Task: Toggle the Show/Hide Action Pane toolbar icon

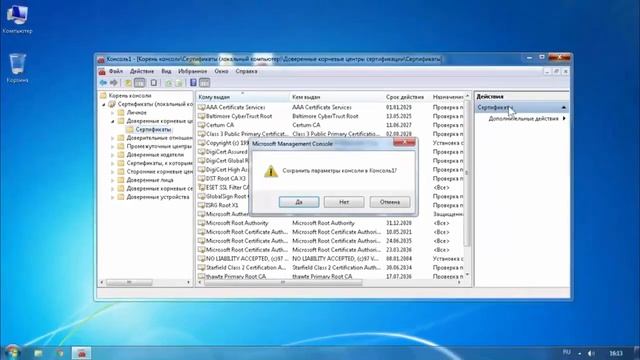Action: (205, 83)
